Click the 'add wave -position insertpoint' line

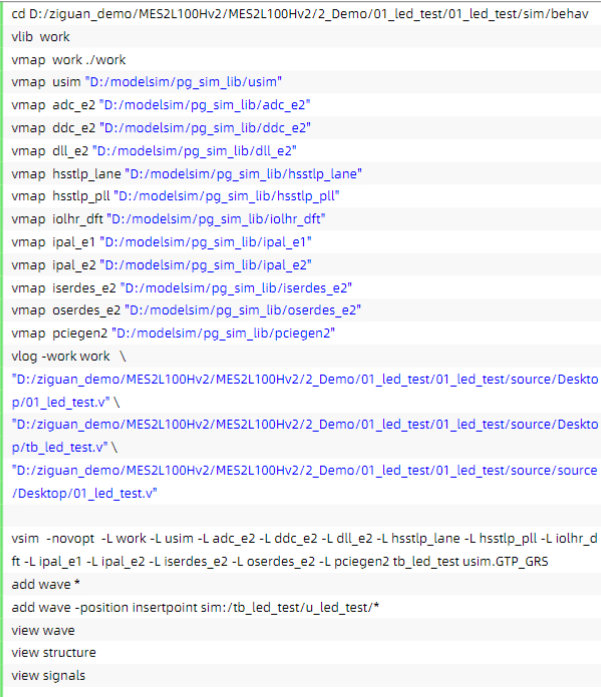[x=196, y=608]
